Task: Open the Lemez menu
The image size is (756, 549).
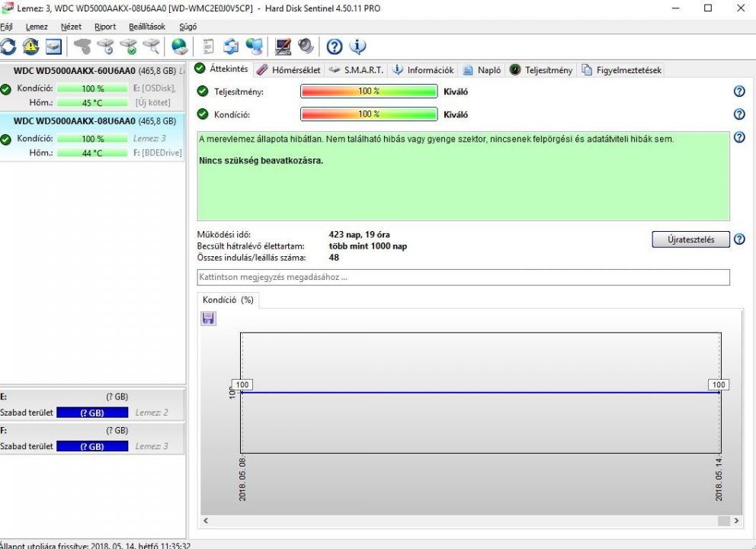Action: click(37, 27)
